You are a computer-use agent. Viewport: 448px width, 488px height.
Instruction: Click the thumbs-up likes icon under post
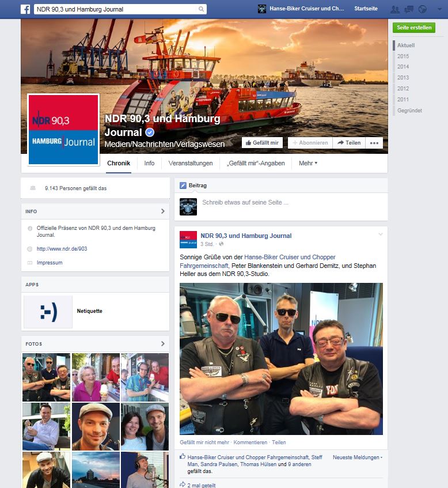click(x=183, y=456)
